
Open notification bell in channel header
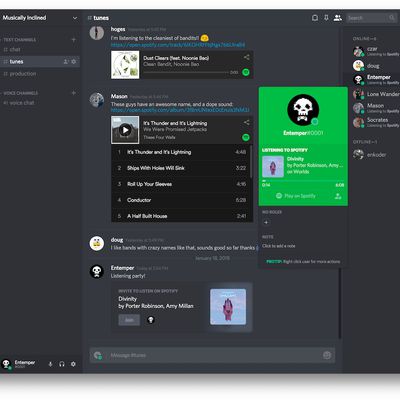click(x=315, y=18)
